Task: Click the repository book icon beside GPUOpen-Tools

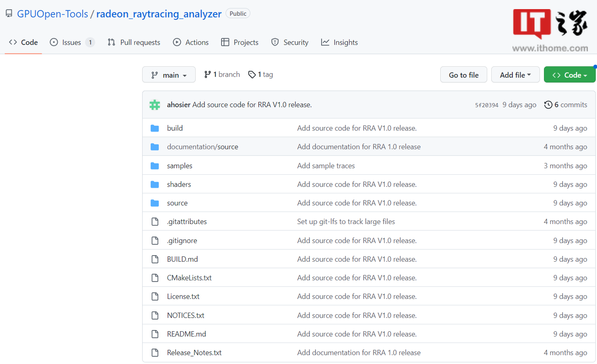Action: pyautogui.click(x=9, y=14)
